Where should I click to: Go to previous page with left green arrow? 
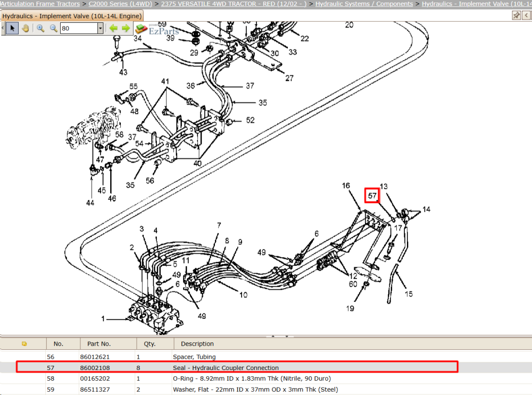point(113,28)
